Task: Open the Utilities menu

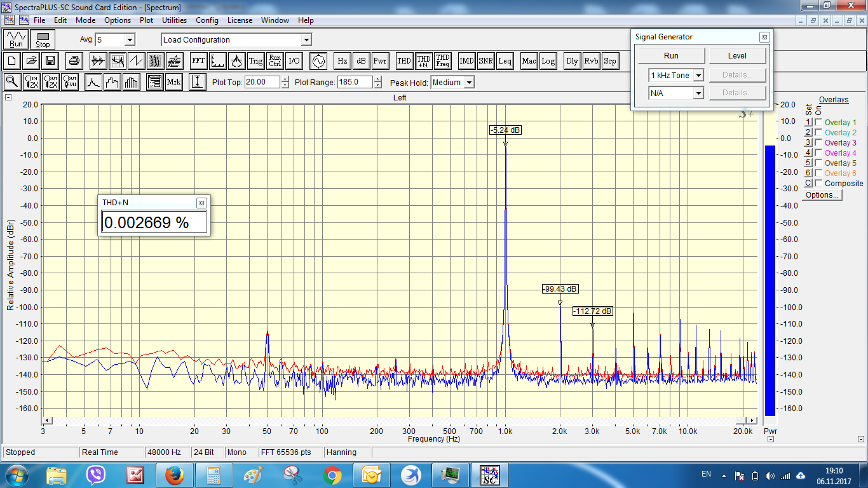Action: click(174, 20)
